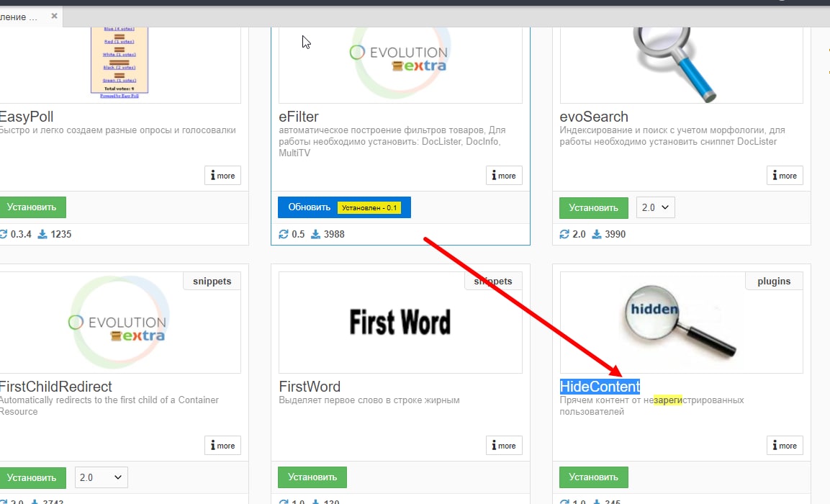This screenshot has height=504, width=830.
Task: Click the EasyPoll downloads icon beside 1235
Action: coord(42,234)
